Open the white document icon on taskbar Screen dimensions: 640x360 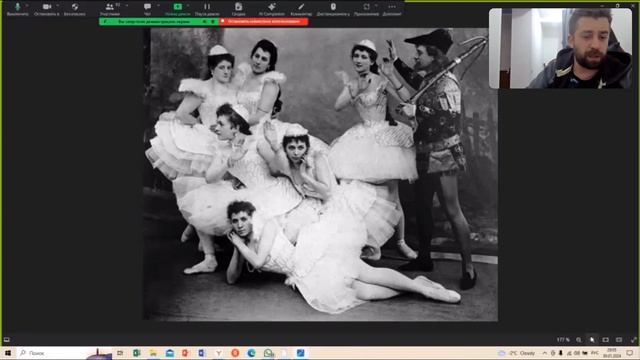[x=284, y=353]
